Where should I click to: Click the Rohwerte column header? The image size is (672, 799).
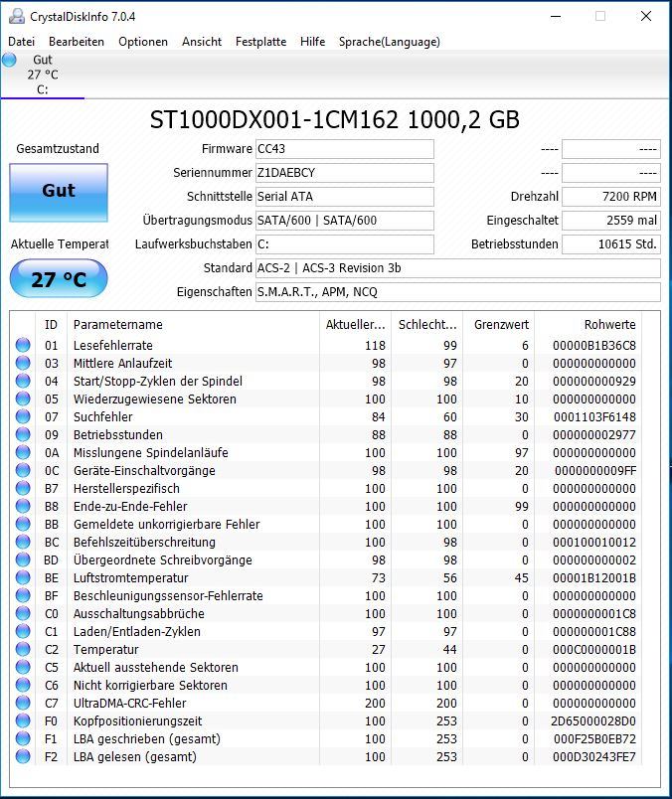coord(588,325)
